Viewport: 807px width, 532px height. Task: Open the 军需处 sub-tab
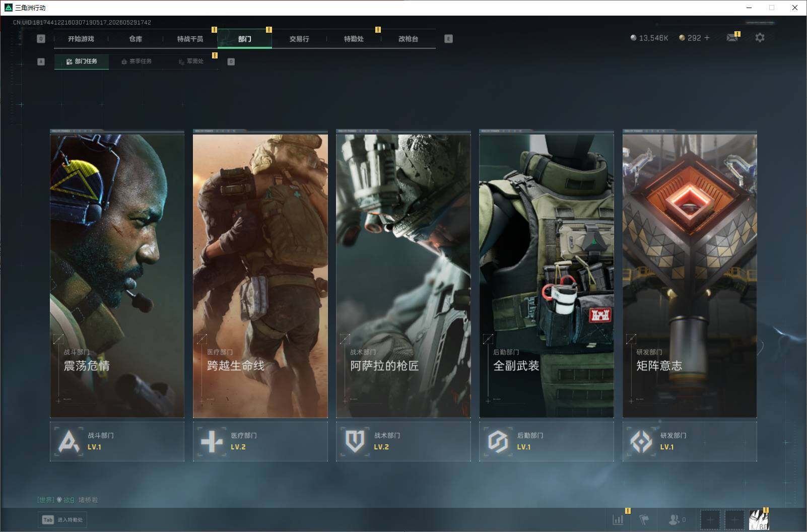191,61
